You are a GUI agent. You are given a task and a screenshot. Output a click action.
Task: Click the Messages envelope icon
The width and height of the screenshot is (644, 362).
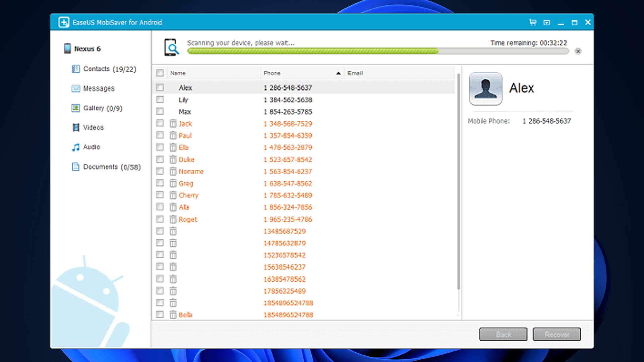click(x=76, y=88)
